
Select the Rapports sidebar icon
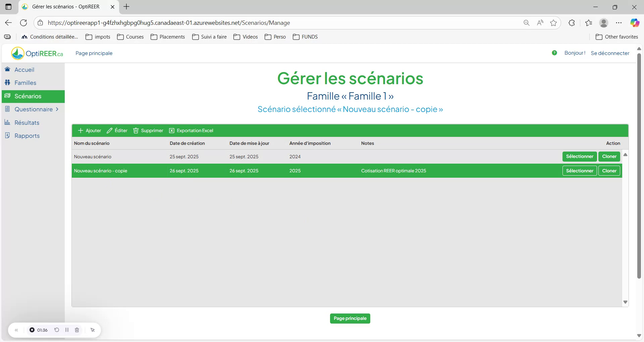tap(7, 135)
